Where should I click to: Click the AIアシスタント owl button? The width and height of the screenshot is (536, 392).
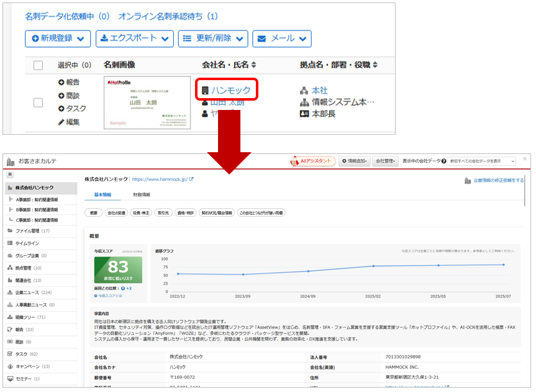point(312,162)
